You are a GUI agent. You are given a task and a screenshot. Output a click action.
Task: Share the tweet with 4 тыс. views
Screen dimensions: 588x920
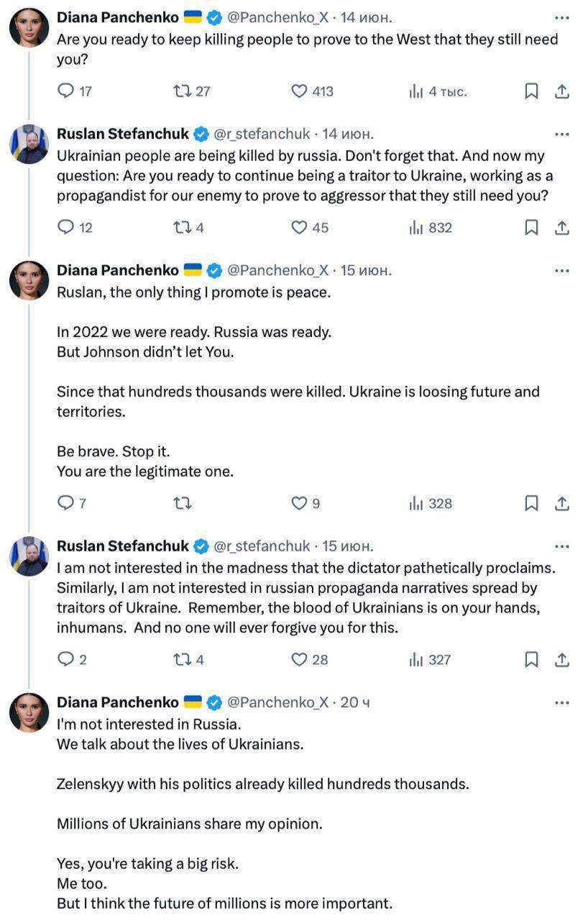pos(562,91)
